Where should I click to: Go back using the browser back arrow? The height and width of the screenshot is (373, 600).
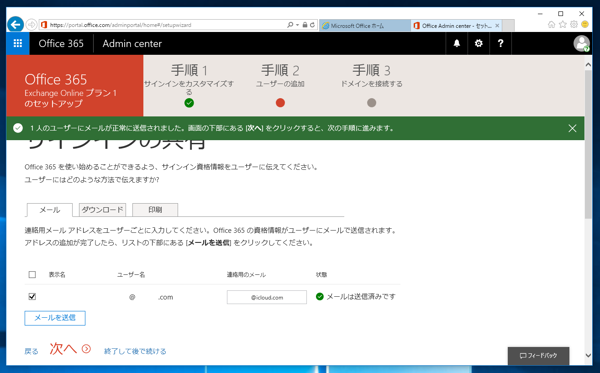pos(15,25)
